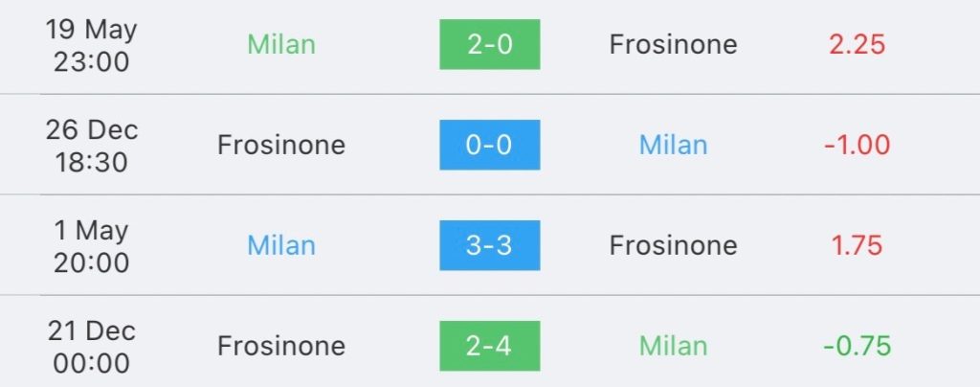Select Frosinone in 1 May match
This screenshot has width=980, height=387.
(x=673, y=245)
